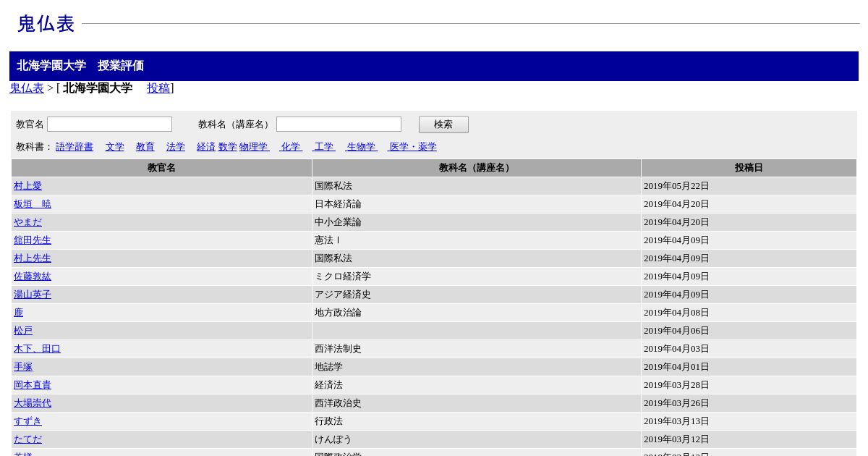This screenshot has width=868, height=456.
Task: Select the 行政法 course cell
Action: (x=477, y=421)
